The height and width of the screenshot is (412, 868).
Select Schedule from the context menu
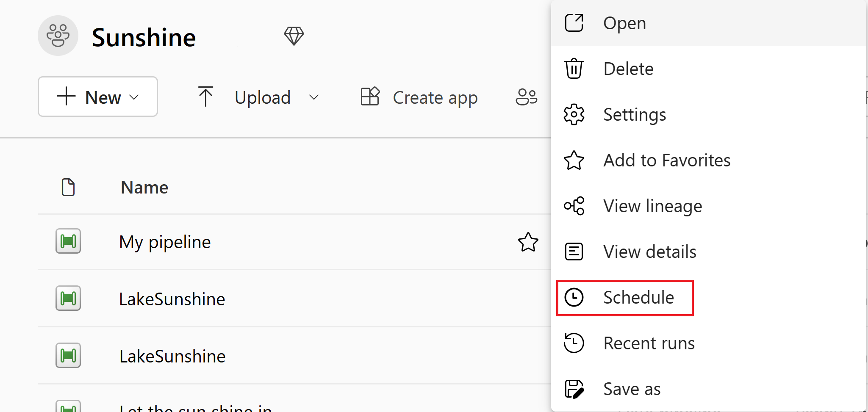point(639,297)
